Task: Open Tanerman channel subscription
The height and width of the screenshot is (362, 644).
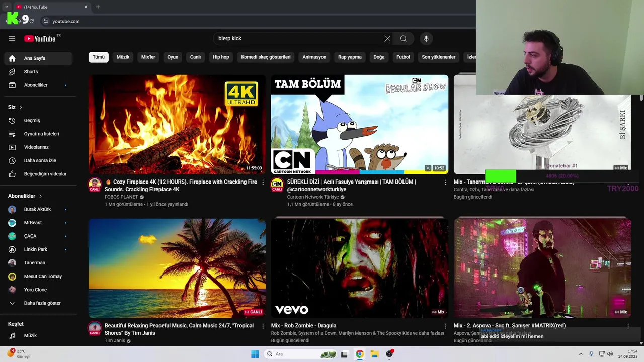Action: (x=39, y=263)
